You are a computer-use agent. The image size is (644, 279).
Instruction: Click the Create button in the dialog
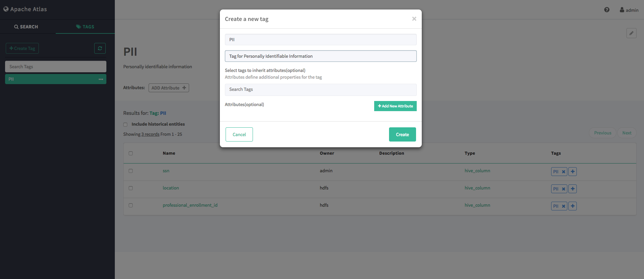pos(402,134)
